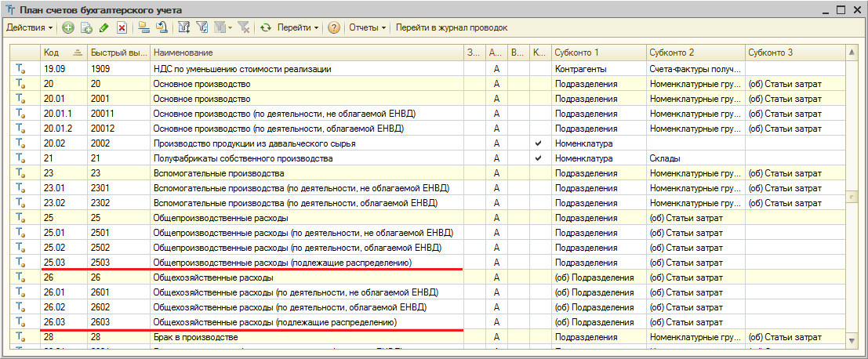This screenshot has width=868, height=359.
Task: Click Перейти в журнал проводок
Action: (x=452, y=27)
